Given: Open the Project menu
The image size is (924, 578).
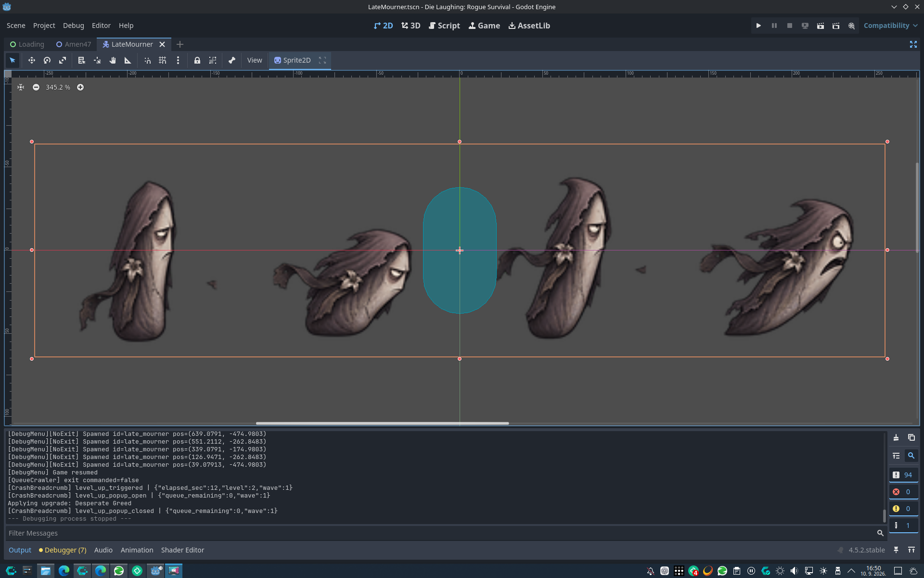Looking at the screenshot, I should (x=44, y=26).
